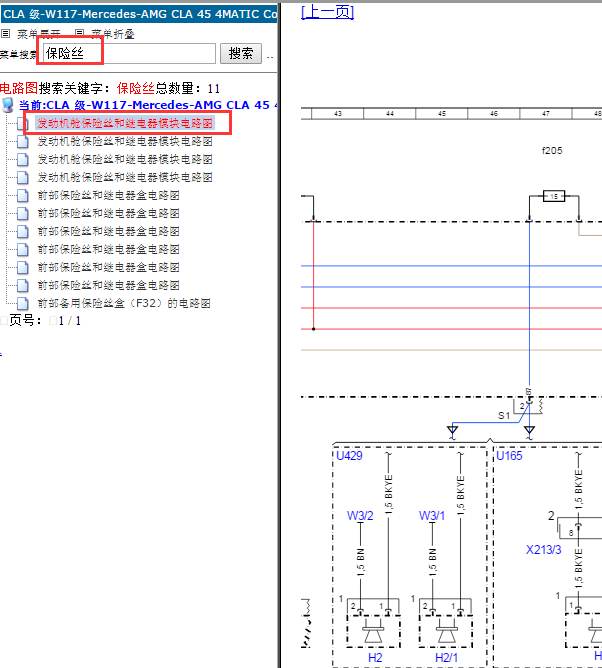Click the U429 component label

pos(349,456)
